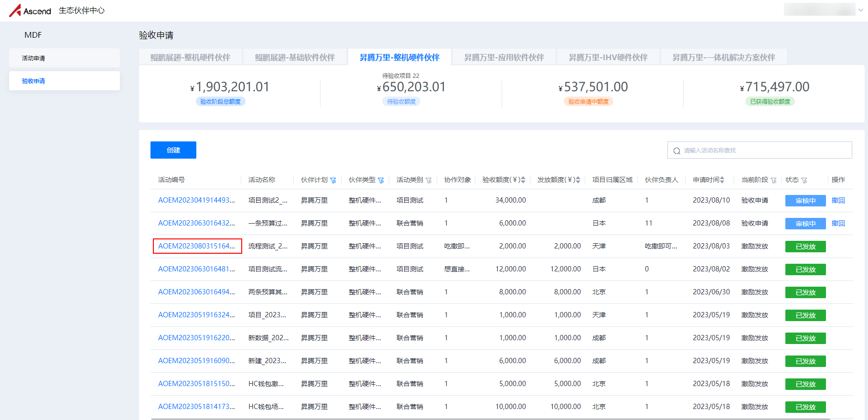Click the 创建 button
This screenshot has width=868, height=420.
tap(173, 150)
